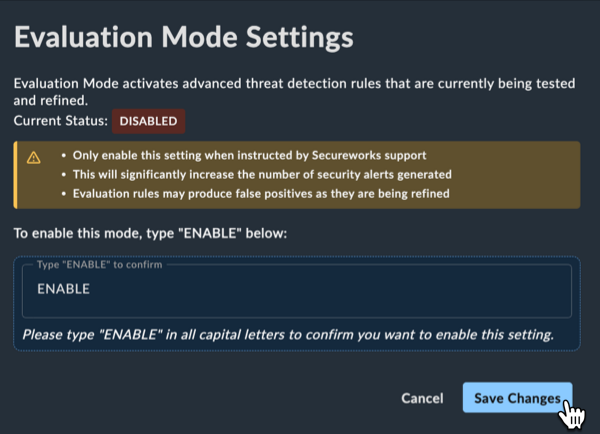
Task: Click the red DISABLED status badge
Action: point(148,121)
